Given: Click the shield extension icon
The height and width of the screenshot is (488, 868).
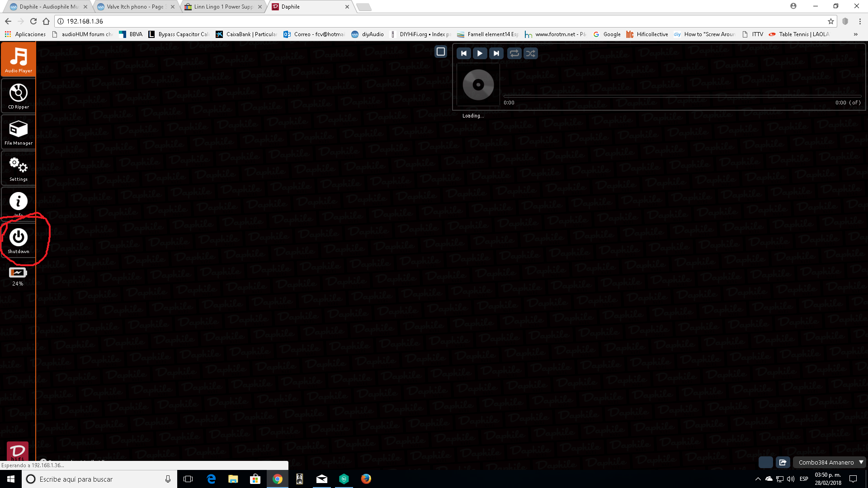Looking at the screenshot, I should click(845, 21).
